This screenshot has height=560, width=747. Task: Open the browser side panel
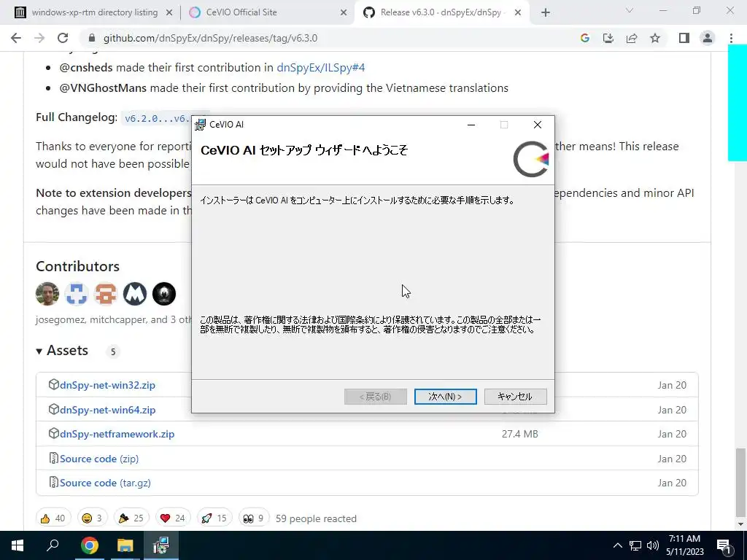684,38
